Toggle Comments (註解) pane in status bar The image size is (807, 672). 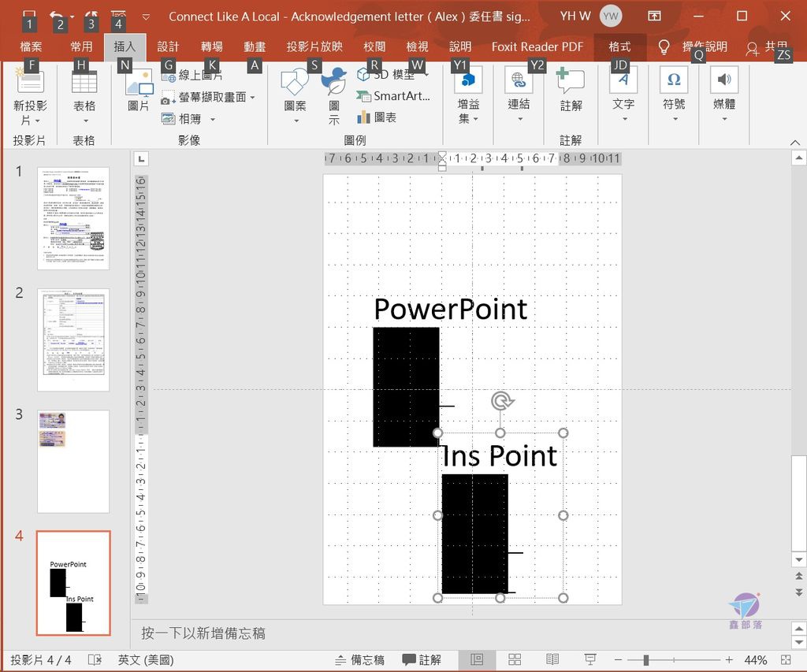422,659
